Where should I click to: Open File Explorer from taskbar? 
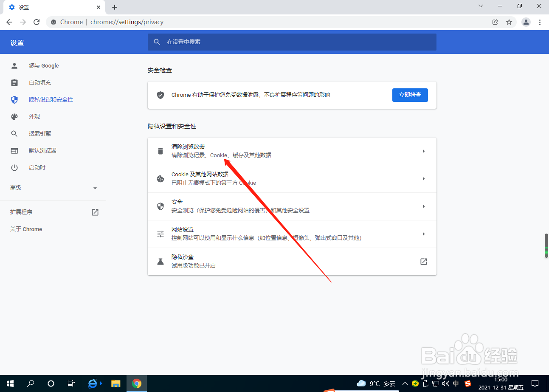point(115,384)
